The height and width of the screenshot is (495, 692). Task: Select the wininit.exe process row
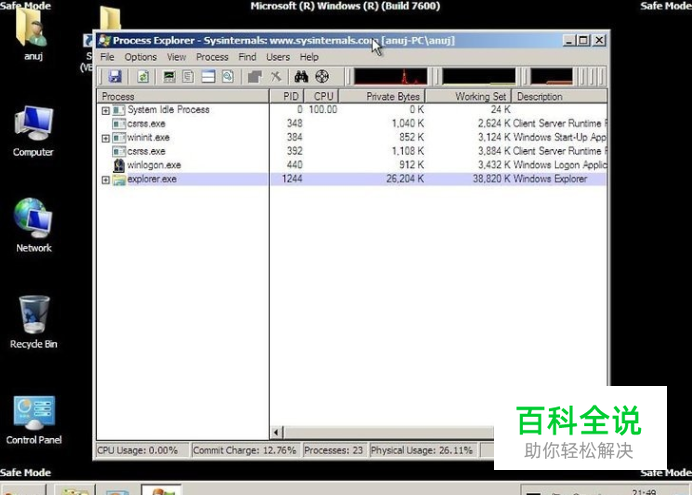(352, 138)
